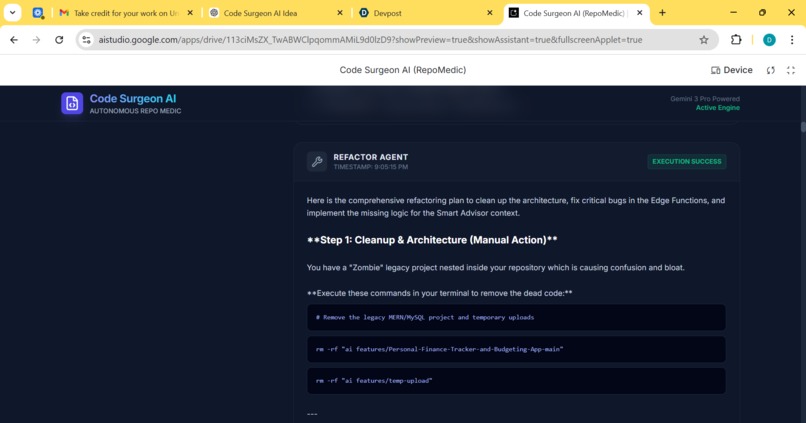This screenshot has width=806, height=423.
Task: Click the Gemini 3 Pro Powered label
Action: click(x=705, y=99)
